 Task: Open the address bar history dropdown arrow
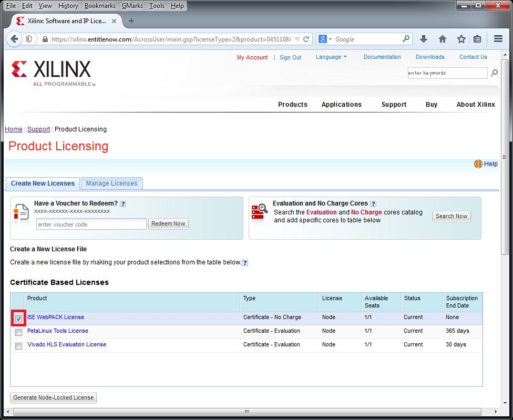(297, 39)
